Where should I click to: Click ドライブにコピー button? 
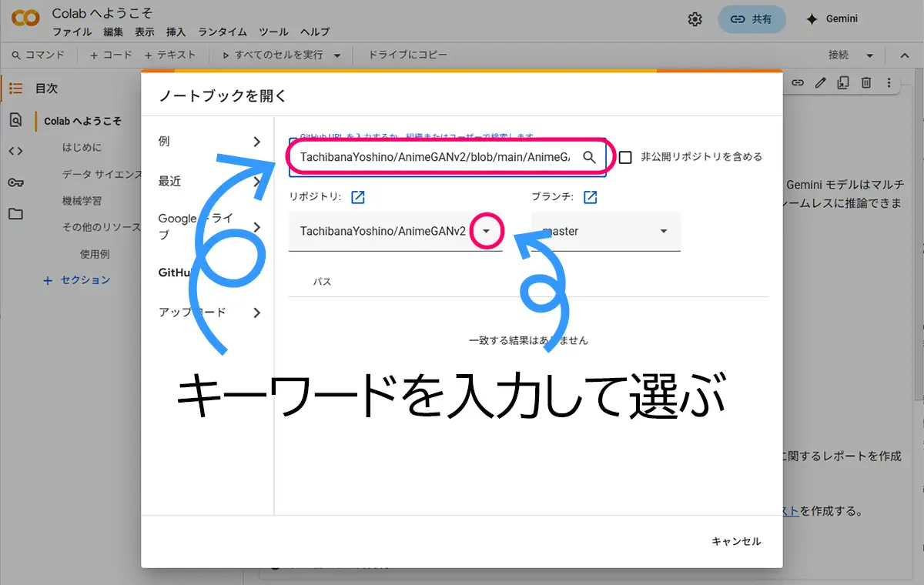point(407,55)
